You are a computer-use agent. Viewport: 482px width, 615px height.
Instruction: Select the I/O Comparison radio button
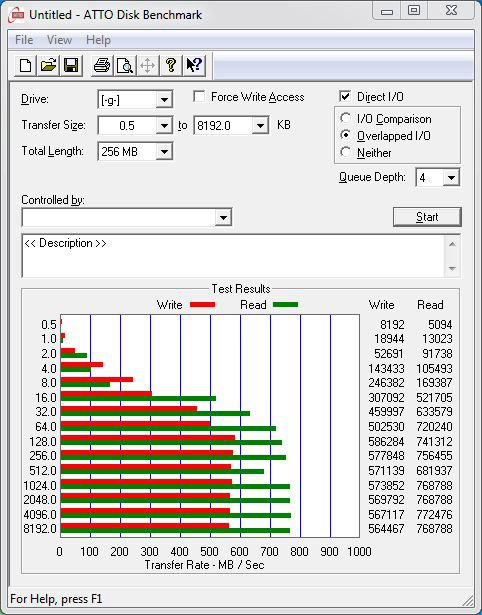(346, 118)
